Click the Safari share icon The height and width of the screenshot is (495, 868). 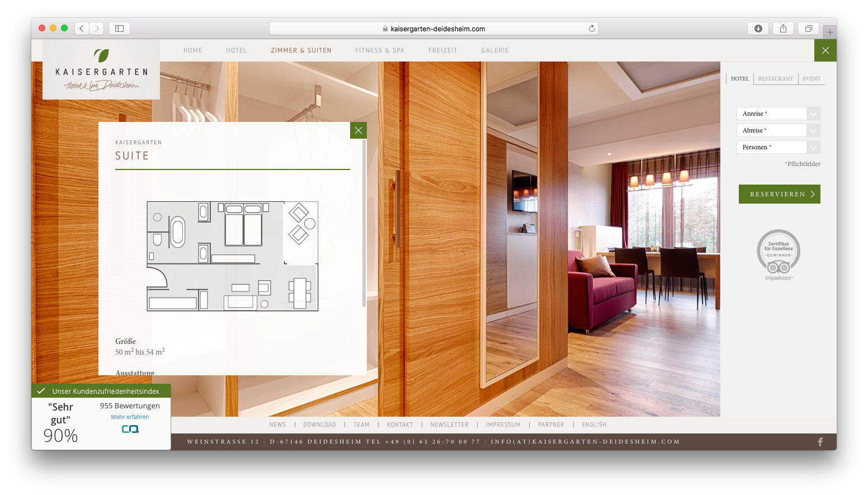coord(783,29)
